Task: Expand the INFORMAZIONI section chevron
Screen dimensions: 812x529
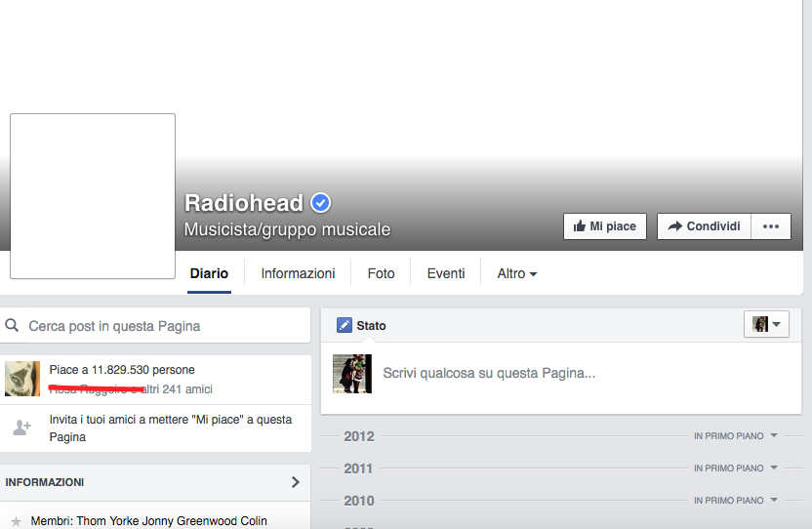Action: tap(295, 482)
